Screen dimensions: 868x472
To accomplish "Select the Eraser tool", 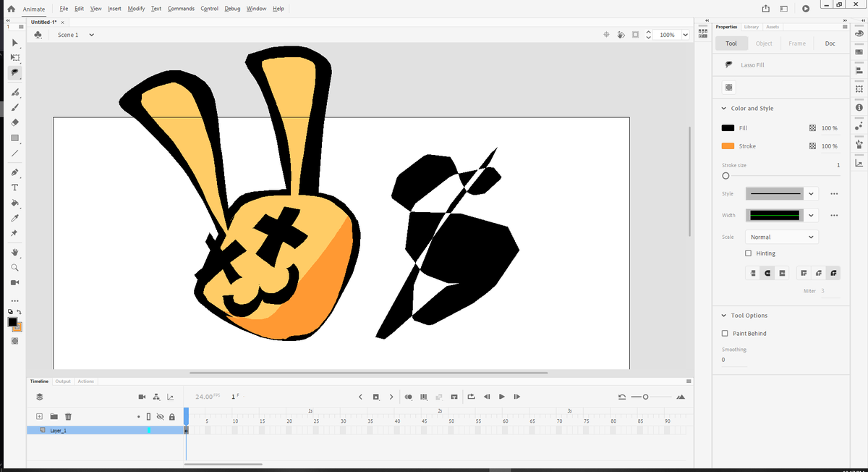I will tap(14, 122).
